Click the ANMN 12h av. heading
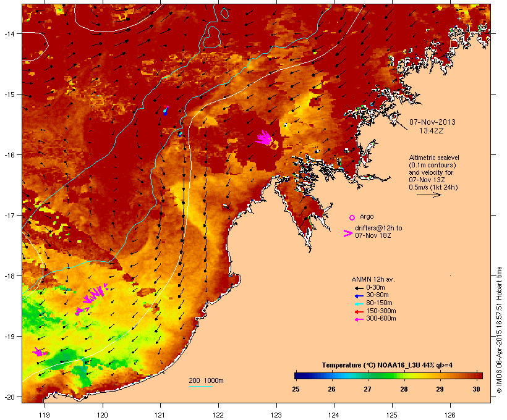 373,279
